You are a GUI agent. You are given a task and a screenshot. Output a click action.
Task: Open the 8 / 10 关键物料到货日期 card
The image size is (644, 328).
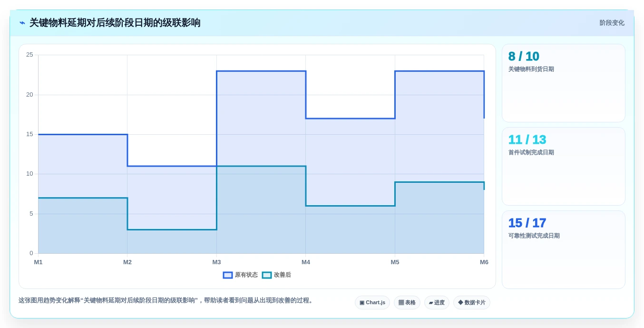(x=564, y=83)
